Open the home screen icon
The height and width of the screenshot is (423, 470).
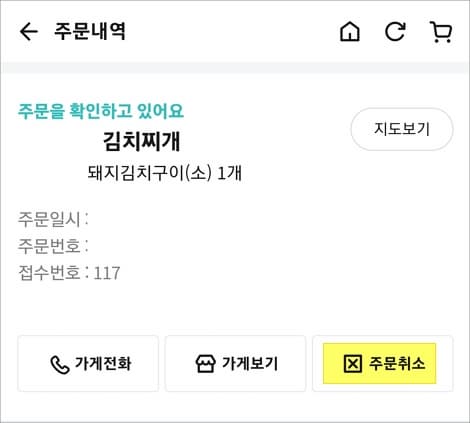pyautogui.click(x=350, y=32)
